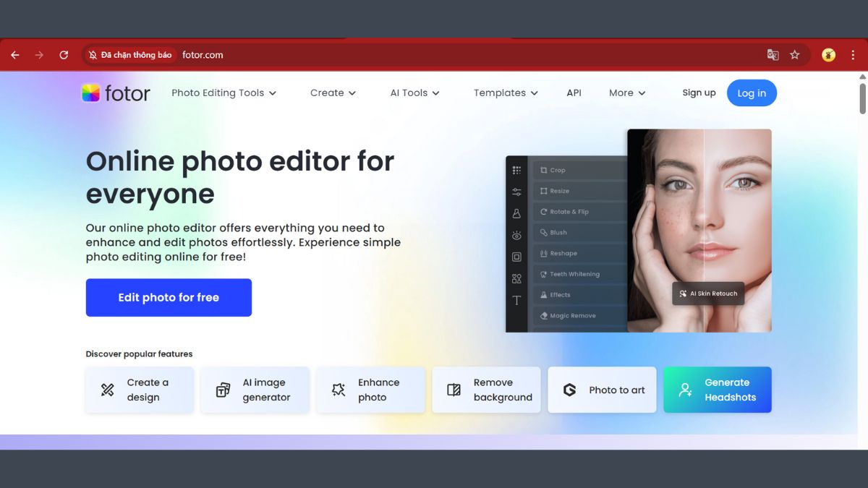
Task: Open the Rotate & Flip tool
Action: coord(568,212)
